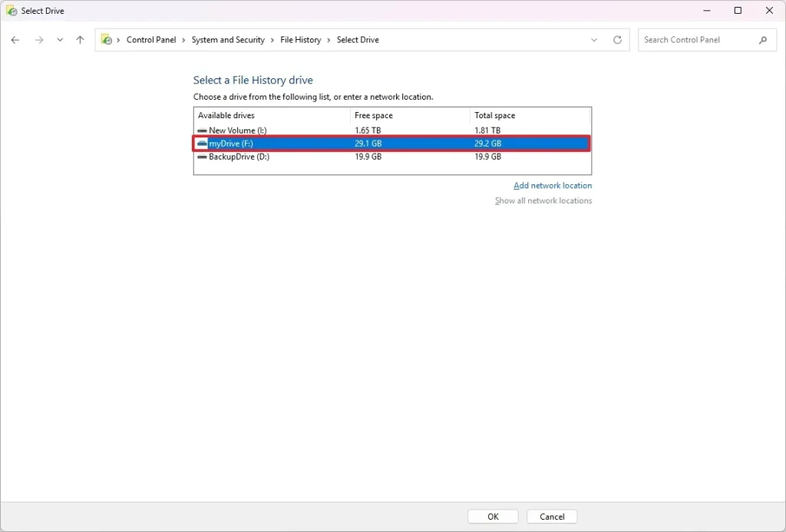Go to System and Security breadcrumb
The height and width of the screenshot is (532, 786).
pyautogui.click(x=228, y=40)
